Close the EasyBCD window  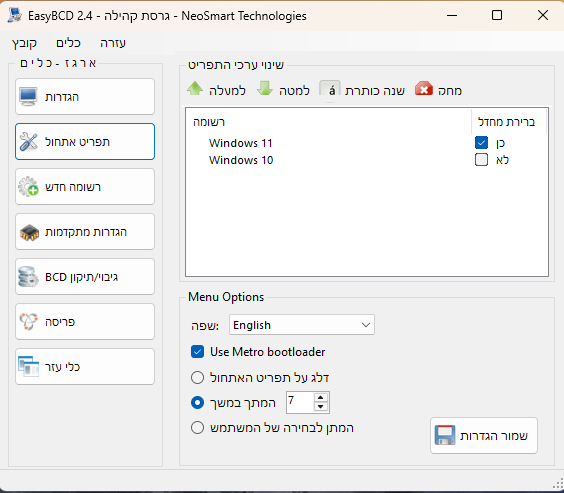[x=543, y=15]
